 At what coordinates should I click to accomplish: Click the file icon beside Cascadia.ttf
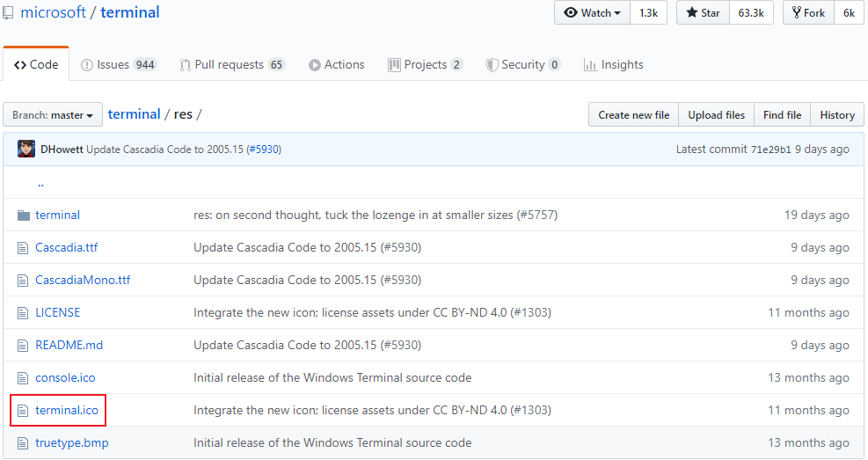click(x=23, y=248)
